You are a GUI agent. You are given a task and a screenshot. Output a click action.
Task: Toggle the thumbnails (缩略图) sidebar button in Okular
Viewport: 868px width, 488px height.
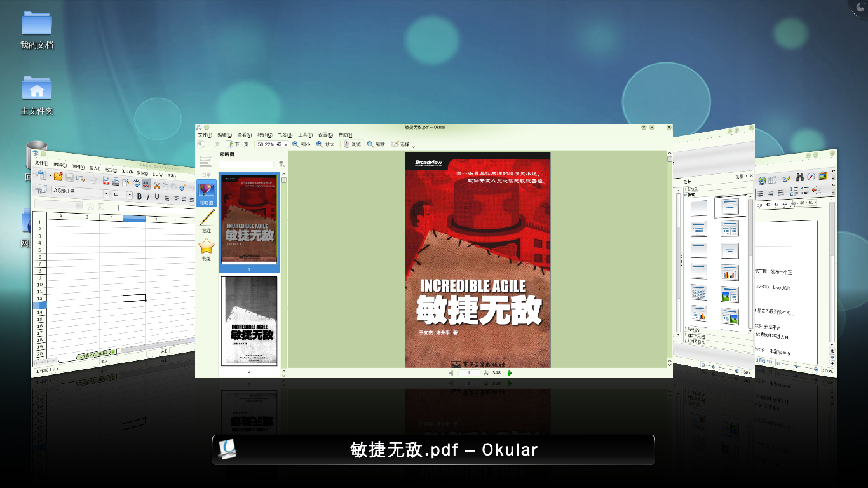click(206, 193)
